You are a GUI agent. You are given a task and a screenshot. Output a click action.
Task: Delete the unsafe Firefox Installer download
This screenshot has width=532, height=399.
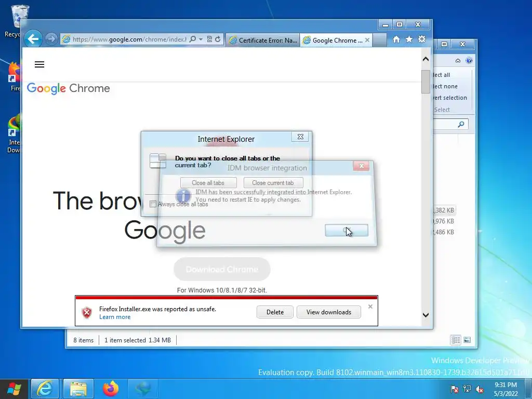click(275, 312)
